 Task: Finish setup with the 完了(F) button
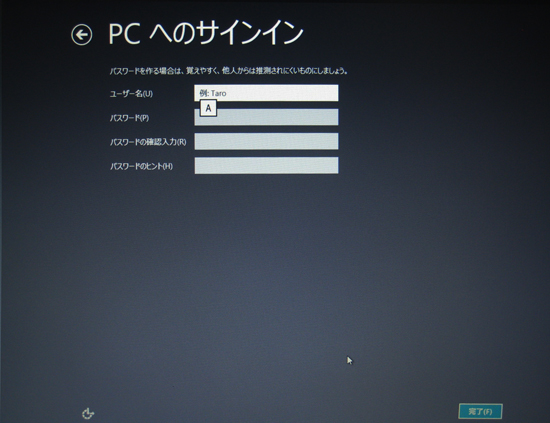(x=480, y=411)
